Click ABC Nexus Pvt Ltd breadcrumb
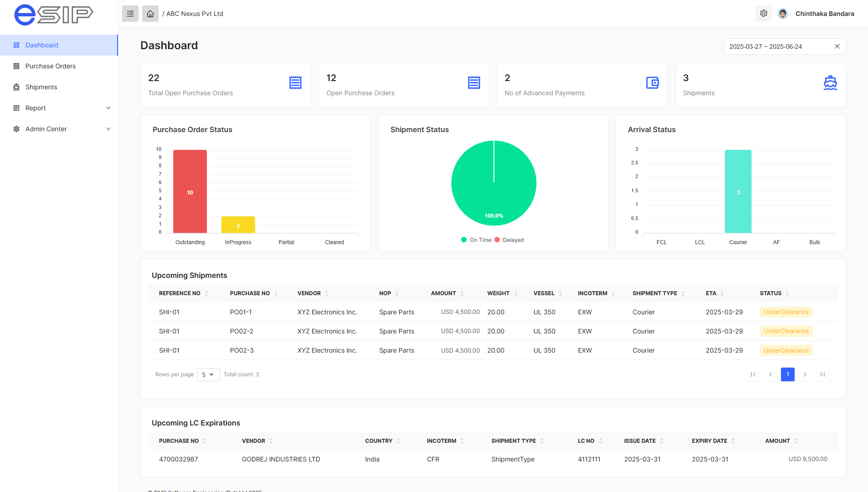The height and width of the screenshot is (492, 868). (195, 14)
